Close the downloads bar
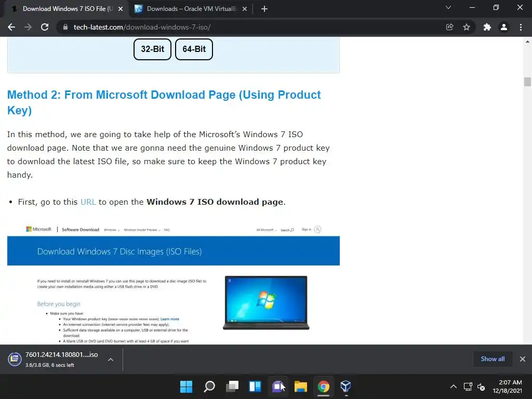 [523, 359]
